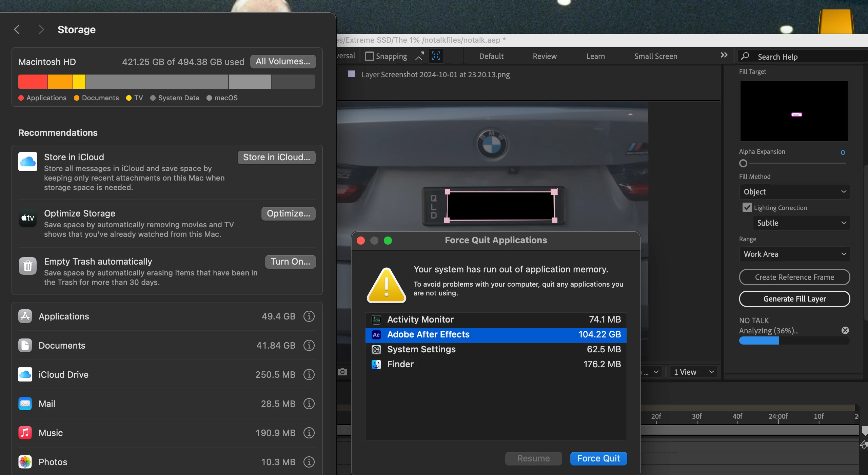Switch to the Review workspace tab
Image resolution: width=868 pixels, height=475 pixels.
(x=545, y=56)
